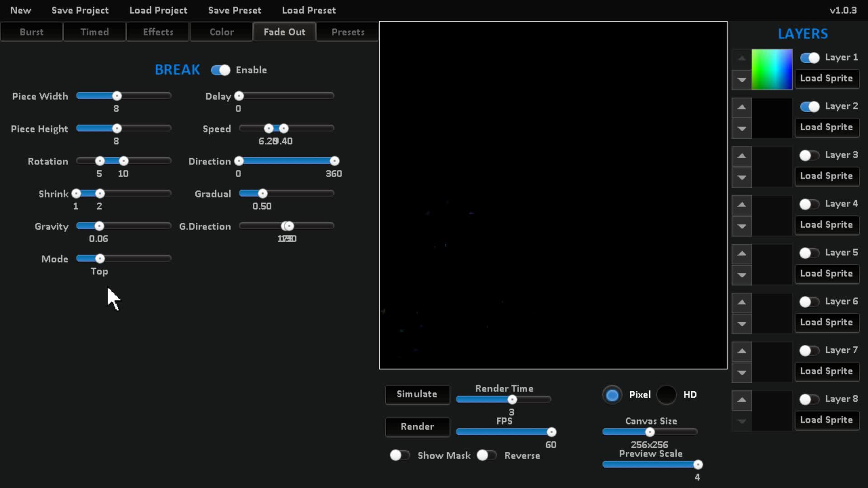Move Layer 7 down with arrow
This screenshot has height=488, width=868.
[741, 372]
